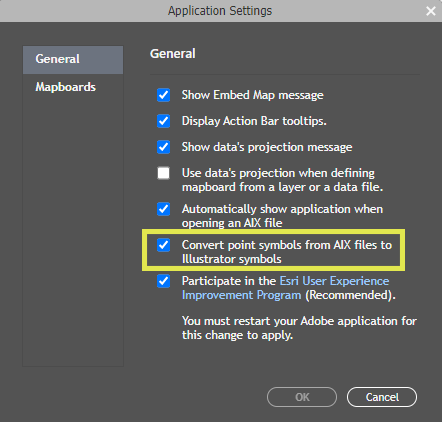442x422 pixels.
Task: Disable Show data's projection message
Action: [163, 147]
